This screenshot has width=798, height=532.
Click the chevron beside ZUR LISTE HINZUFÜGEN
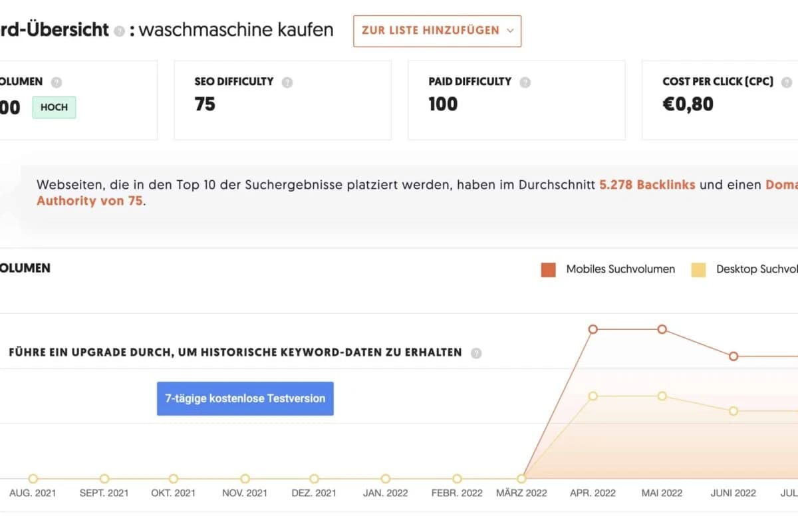[x=509, y=31]
